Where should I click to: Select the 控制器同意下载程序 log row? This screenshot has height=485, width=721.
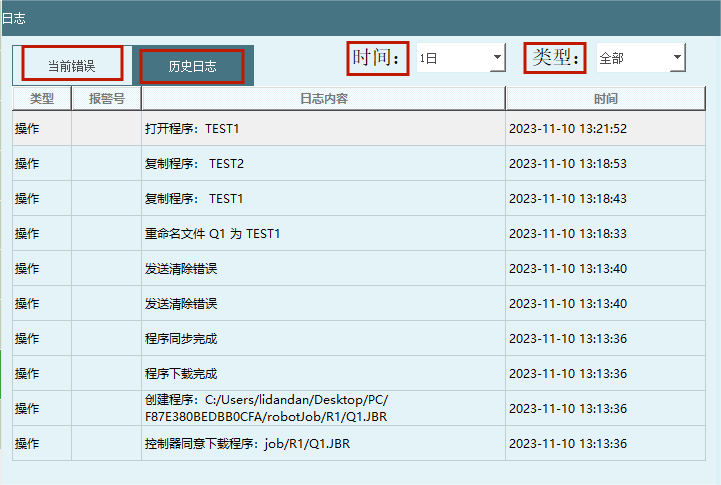click(323, 444)
